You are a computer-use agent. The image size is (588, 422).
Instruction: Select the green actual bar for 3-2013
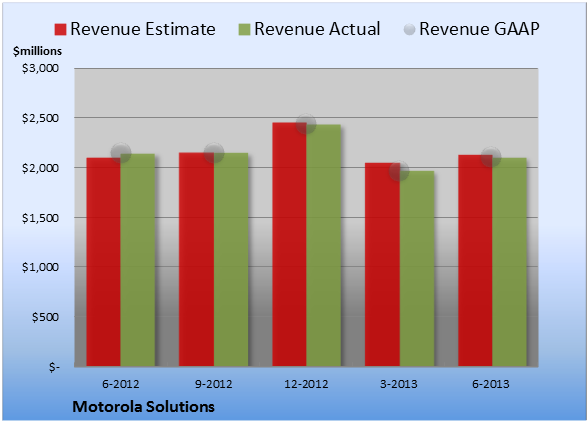coord(417,269)
